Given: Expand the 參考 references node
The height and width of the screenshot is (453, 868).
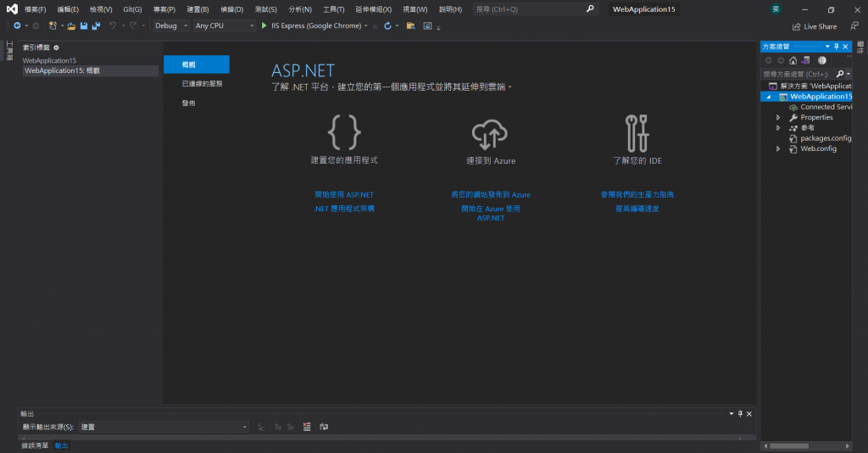Looking at the screenshot, I should point(778,128).
